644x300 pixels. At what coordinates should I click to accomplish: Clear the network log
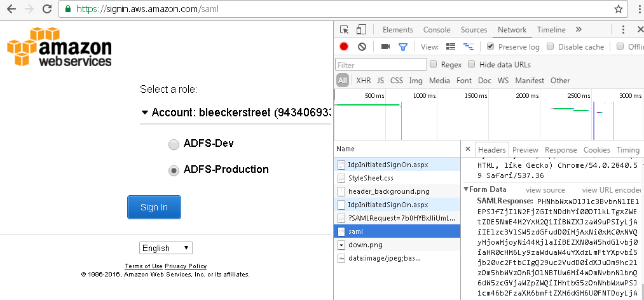click(362, 47)
